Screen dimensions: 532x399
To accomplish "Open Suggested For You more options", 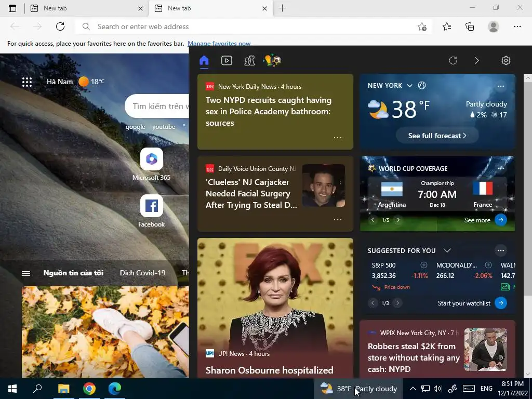I will pyautogui.click(x=500, y=250).
